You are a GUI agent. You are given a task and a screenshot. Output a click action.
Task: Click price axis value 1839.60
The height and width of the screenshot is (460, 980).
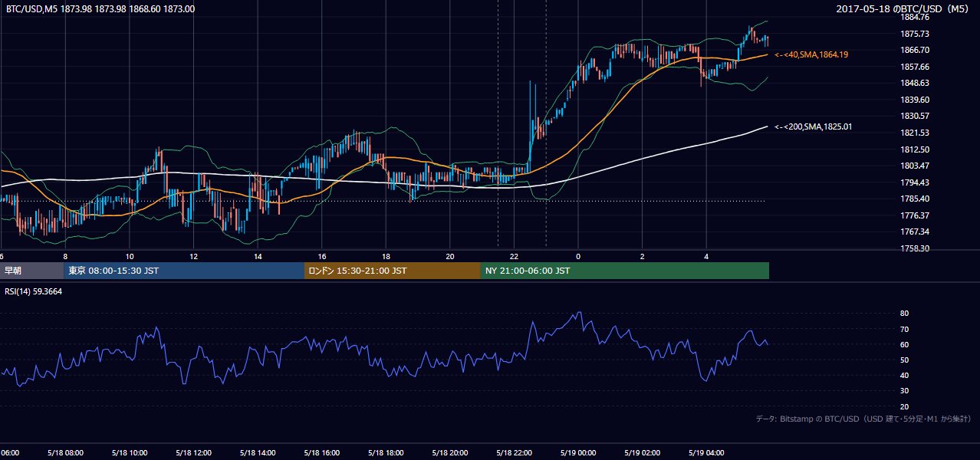pos(915,100)
